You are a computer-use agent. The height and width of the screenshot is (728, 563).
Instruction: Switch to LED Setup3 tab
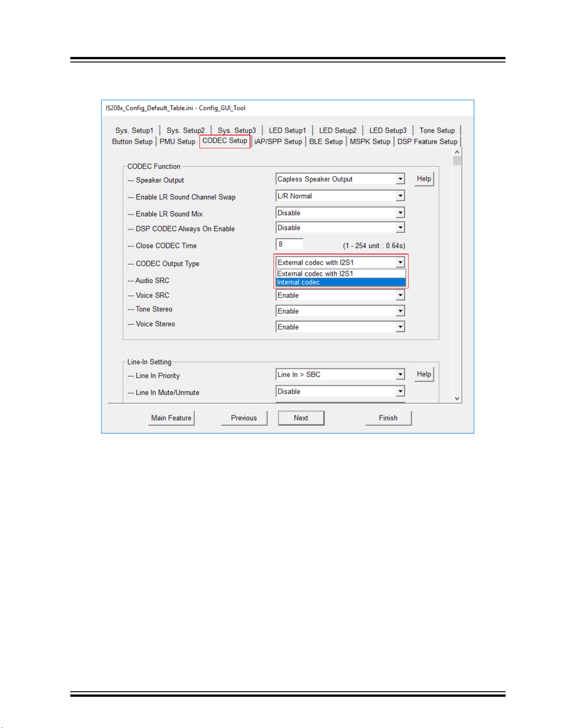[x=388, y=130]
